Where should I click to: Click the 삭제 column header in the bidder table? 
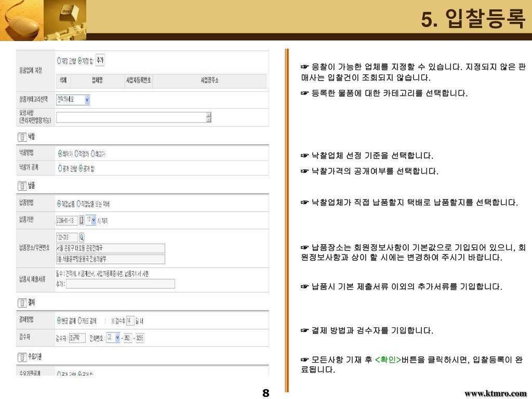63,81
